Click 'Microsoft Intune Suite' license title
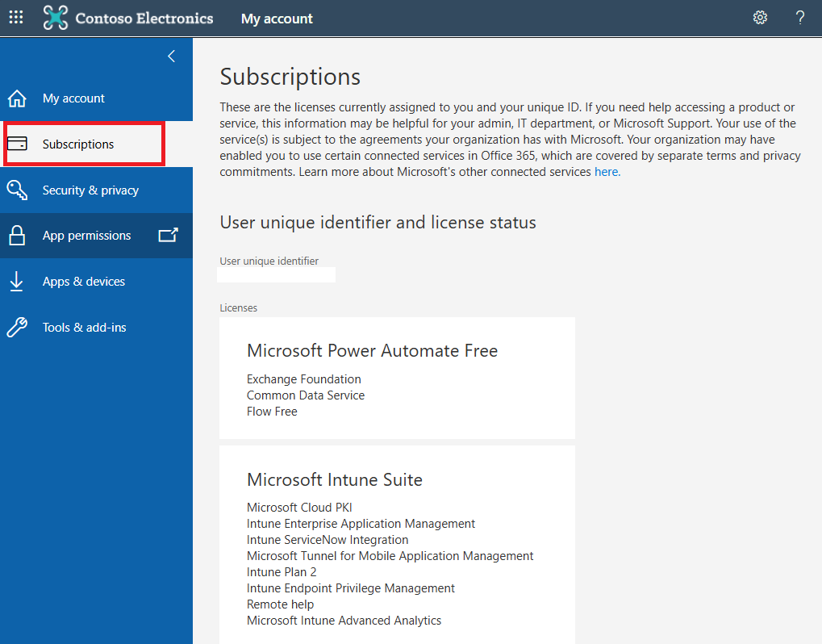 coord(335,479)
